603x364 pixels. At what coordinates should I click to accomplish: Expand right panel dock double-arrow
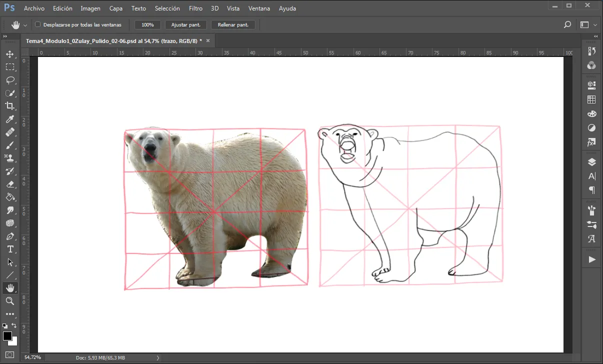tap(595, 36)
